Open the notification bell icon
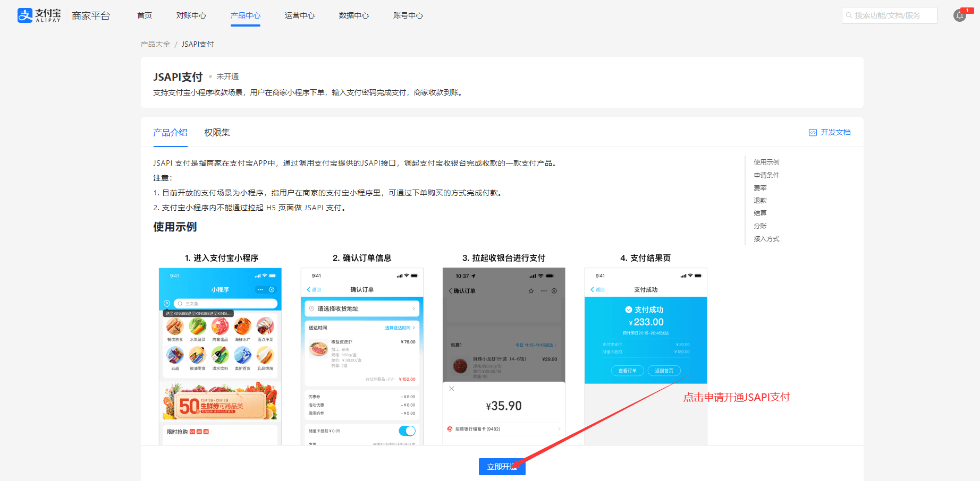The width and height of the screenshot is (980, 481). pyautogui.click(x=959, y=15)
